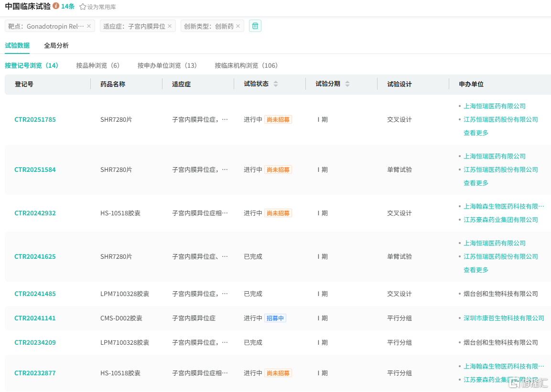Open 深圳市康哲生物科技有限公司 sponsor link
Viewport: 551px width, 392px height.
504,318
